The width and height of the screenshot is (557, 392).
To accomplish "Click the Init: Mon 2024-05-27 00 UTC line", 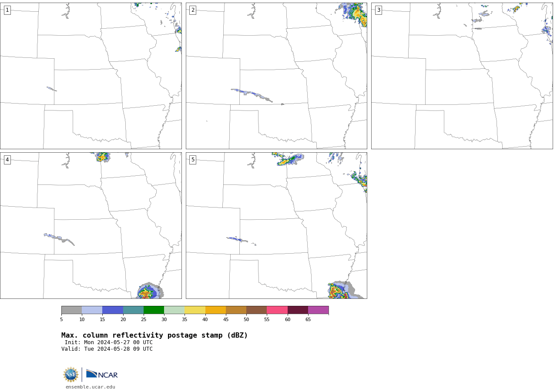I will click(109, 342).
